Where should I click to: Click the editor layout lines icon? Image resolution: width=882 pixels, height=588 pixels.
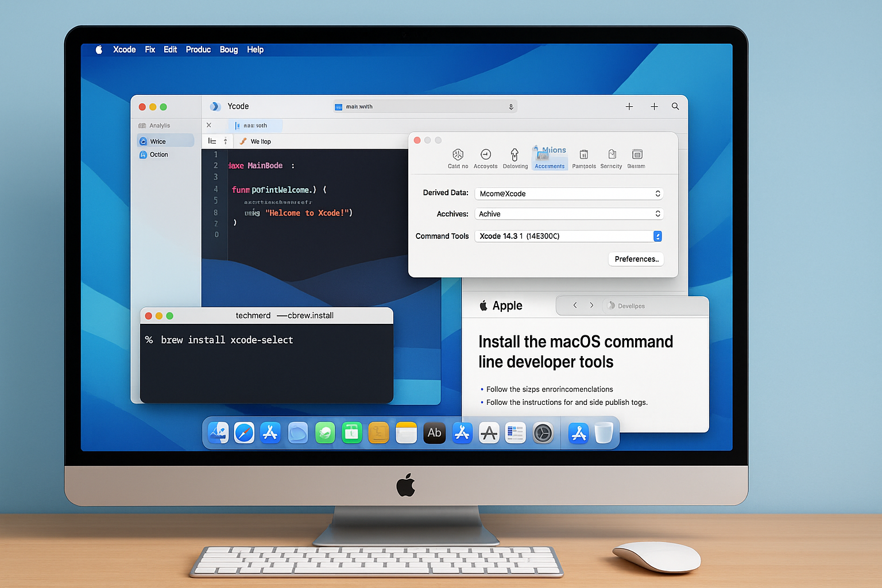tap(212, 141)
